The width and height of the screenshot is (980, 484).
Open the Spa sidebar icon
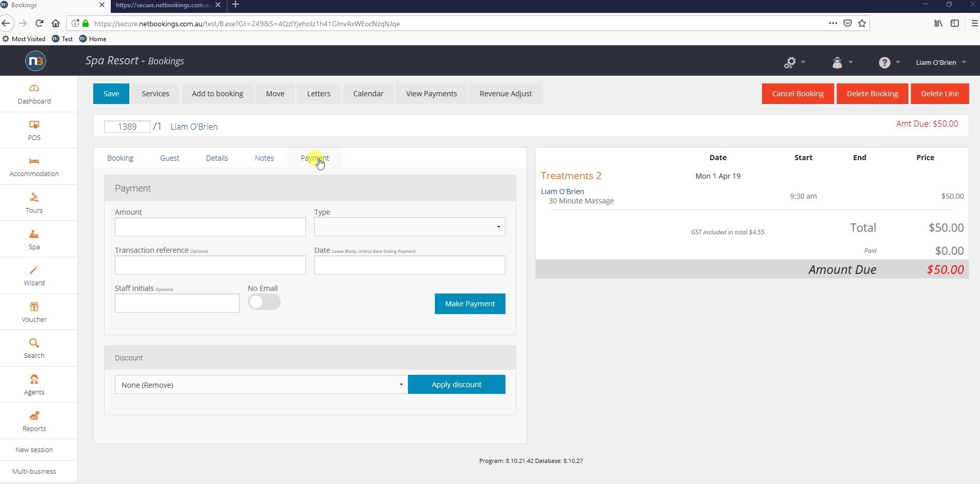(34, 234)
